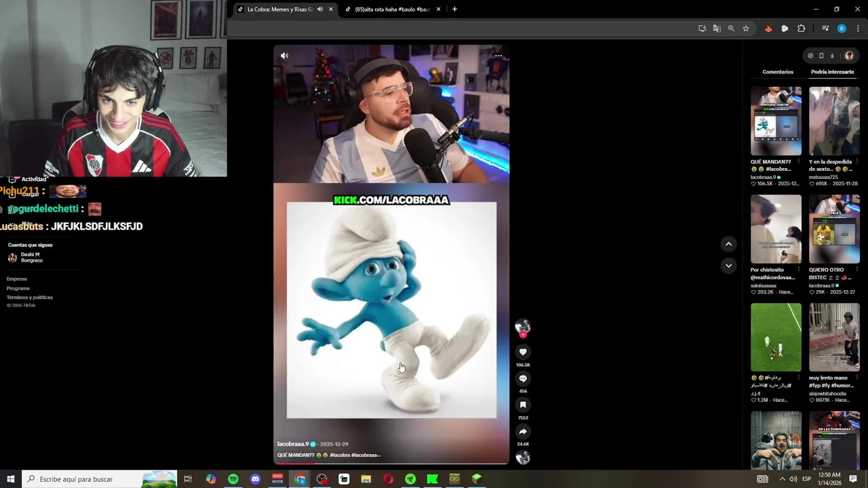Click the phone app icon in TikTok header
868x488 pixels.
point(821,56)
